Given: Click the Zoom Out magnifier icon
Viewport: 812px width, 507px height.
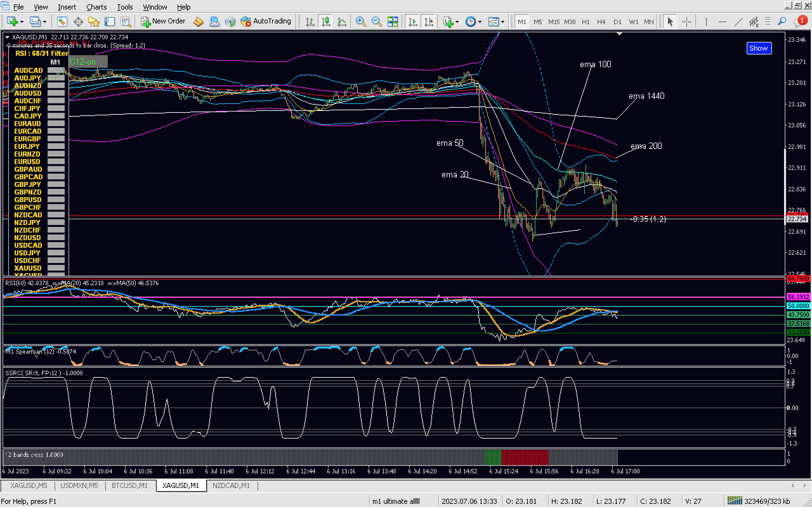Looking at the screenshot, I should pos(377,22).
